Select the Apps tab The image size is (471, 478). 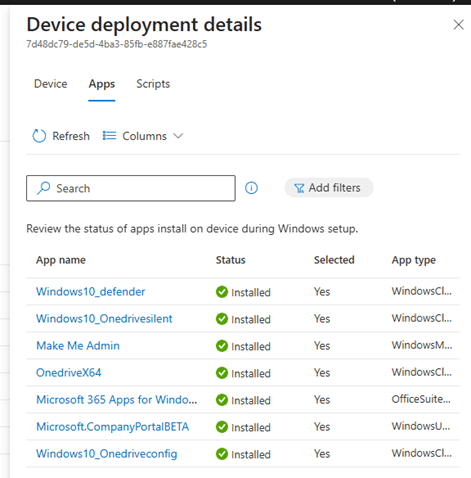(x=102, y=84)
